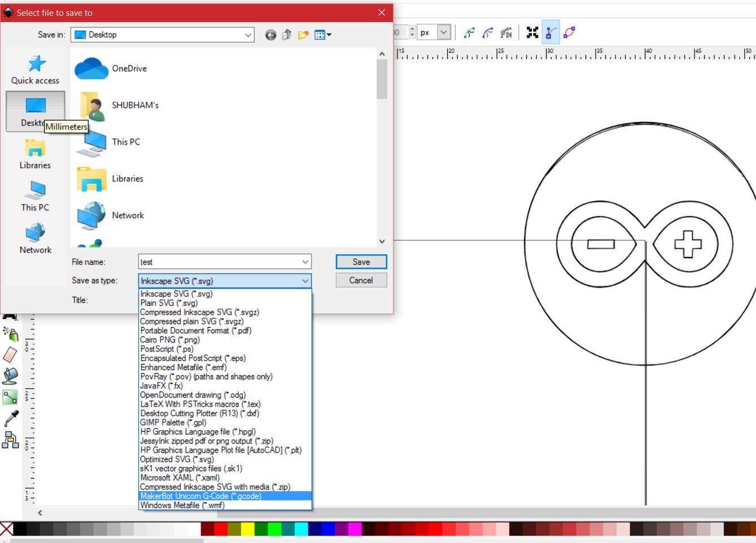Toggle show path outline button
This screenshot has height=543, width=756.
point(569,33)
